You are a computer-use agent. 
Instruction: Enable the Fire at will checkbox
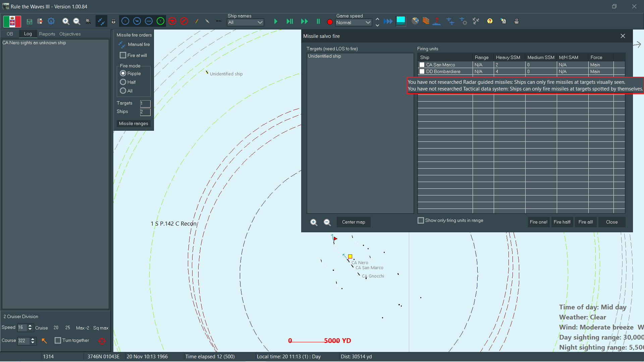point(123,55)
